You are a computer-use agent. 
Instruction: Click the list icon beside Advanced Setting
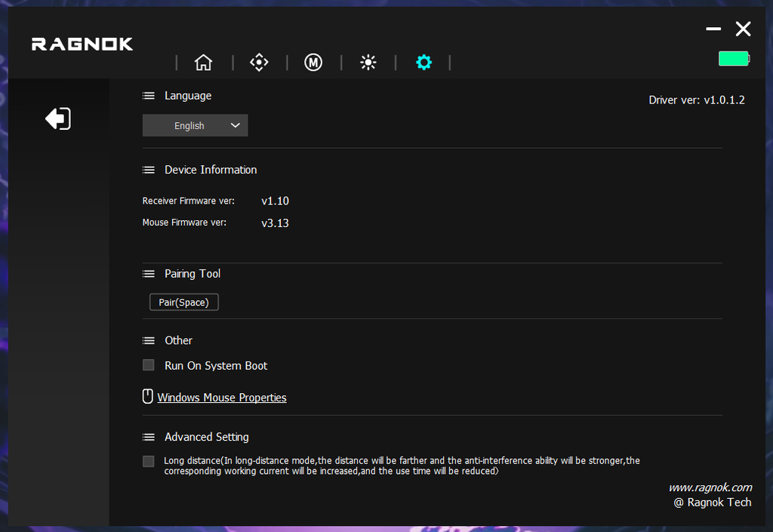[x=149, y=437]
